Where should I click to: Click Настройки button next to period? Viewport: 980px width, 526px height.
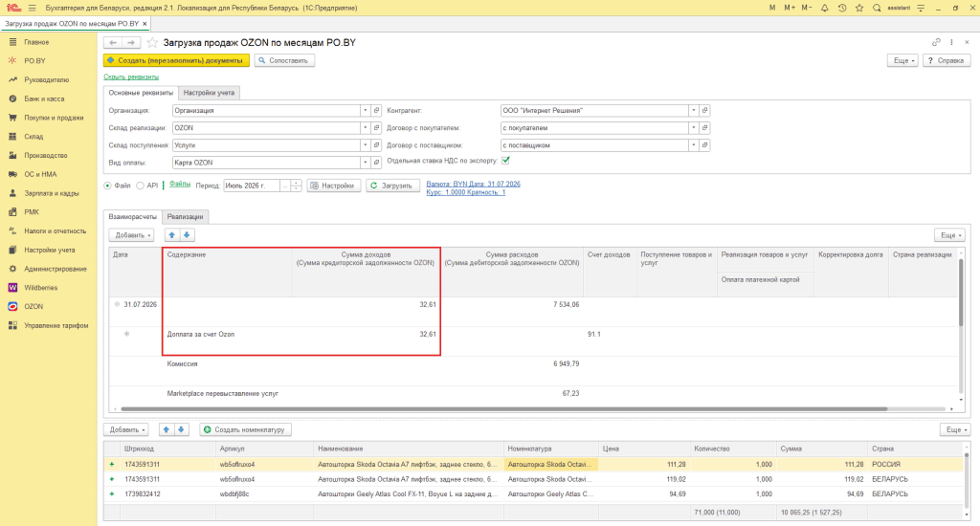click(x=333, y=186)
